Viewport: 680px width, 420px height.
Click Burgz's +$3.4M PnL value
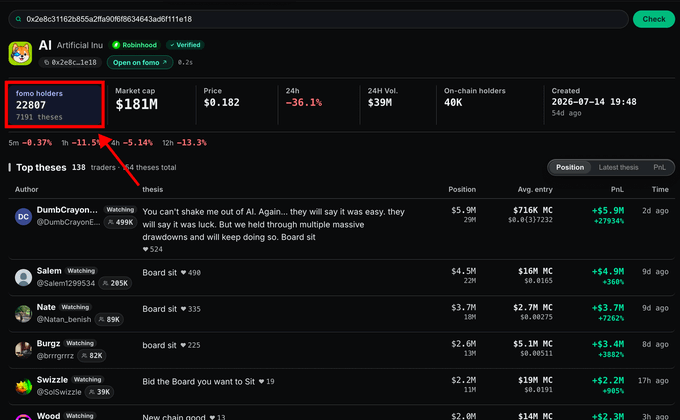tap(608, 345)
